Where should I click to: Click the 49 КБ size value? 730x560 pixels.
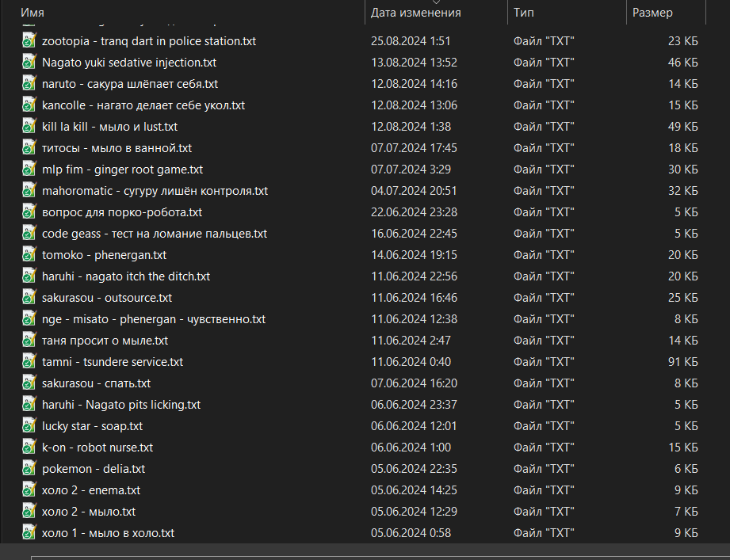tap(683, 127)
